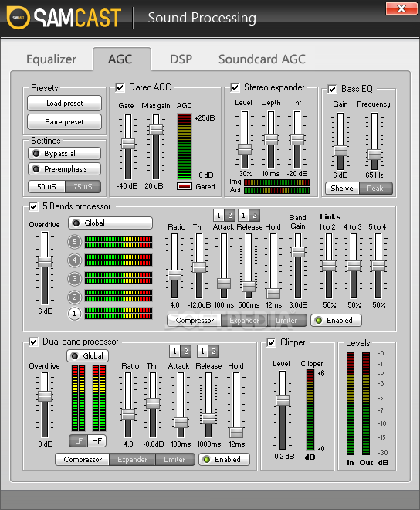Click Release preset 2 in Dual band processor
Image resolution: width=420 pixels, height=510 pixels.
point(214,352)
